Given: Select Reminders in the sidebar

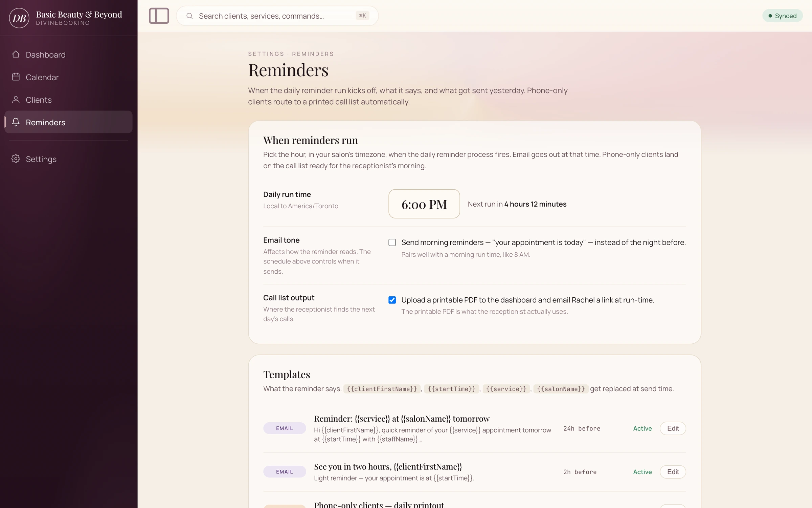Looking at the screenshot, I should pyautogui.click(x=68, y=122).
